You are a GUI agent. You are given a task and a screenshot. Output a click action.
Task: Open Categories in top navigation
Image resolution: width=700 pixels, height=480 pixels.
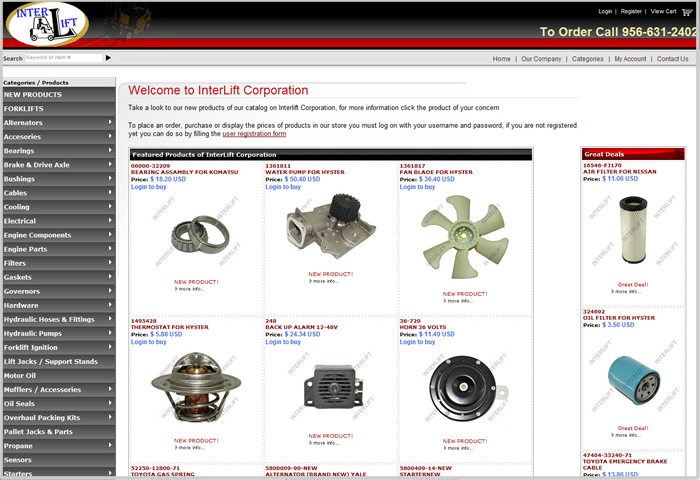588,59
